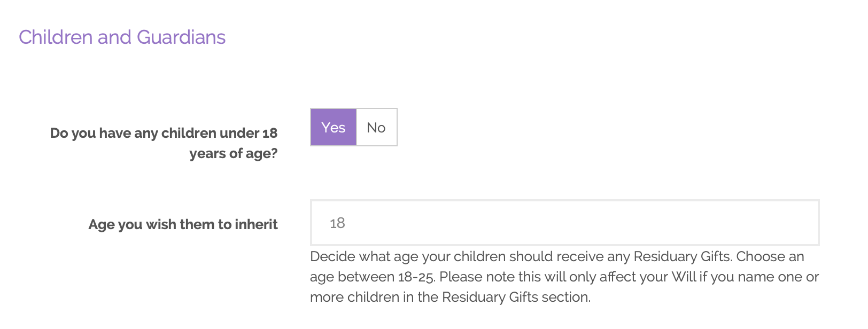Click the 'age between 18-25' description paragraph
The width and height of the screenshot is (868, 329).
(564, 277)
